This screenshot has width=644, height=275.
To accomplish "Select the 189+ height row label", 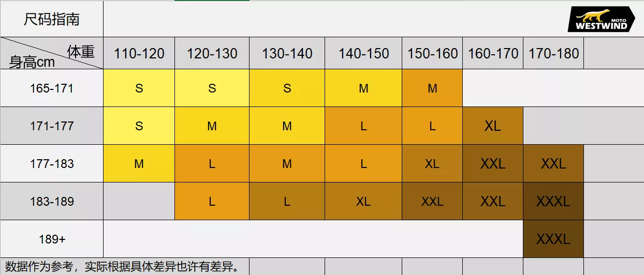I will pyautogui.click(x=52, y=239).
